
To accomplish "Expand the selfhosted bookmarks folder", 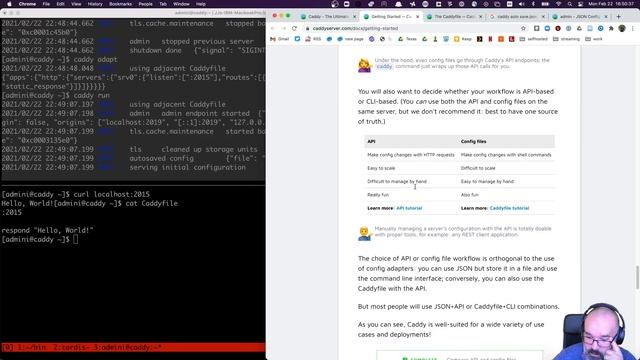I will click(533, 39).
